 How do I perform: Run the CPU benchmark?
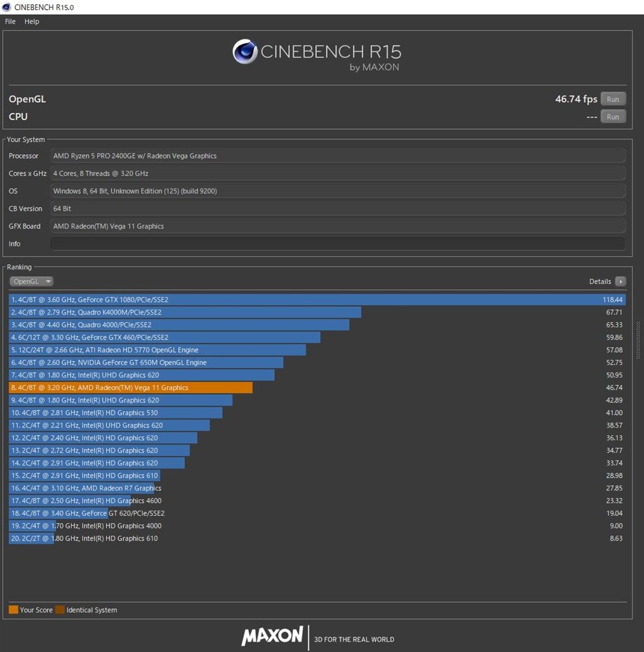click(x=613, y=117)
